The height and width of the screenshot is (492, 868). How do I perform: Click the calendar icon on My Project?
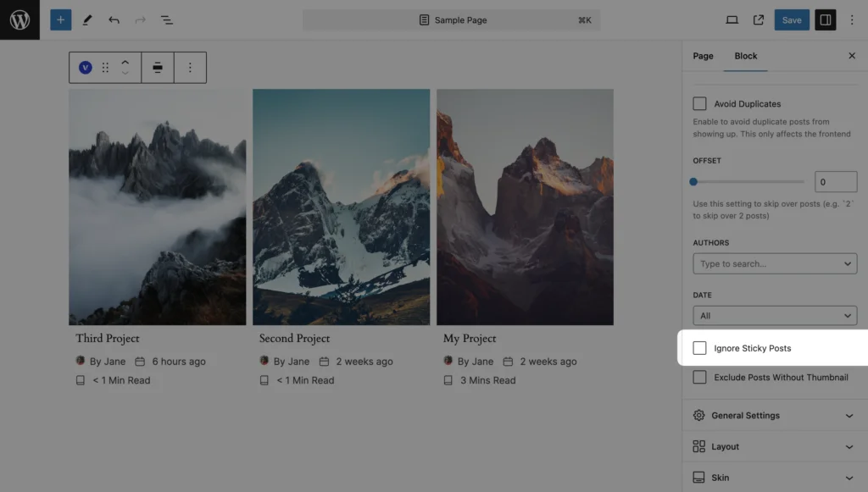pyautogui.click(x=508, y=362)
